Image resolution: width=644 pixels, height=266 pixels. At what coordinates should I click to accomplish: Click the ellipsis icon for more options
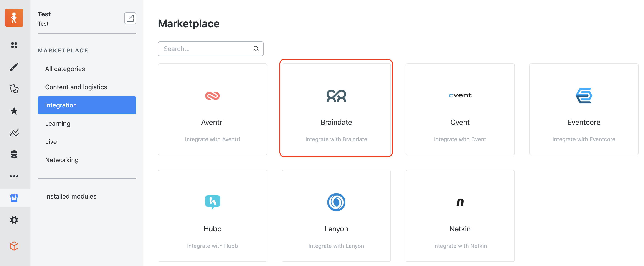coord(14,176)
